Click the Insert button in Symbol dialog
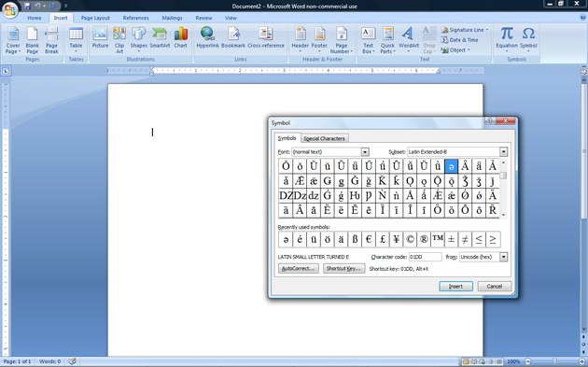The width and height of the screenshot is (588, 367). pos(455,287)
